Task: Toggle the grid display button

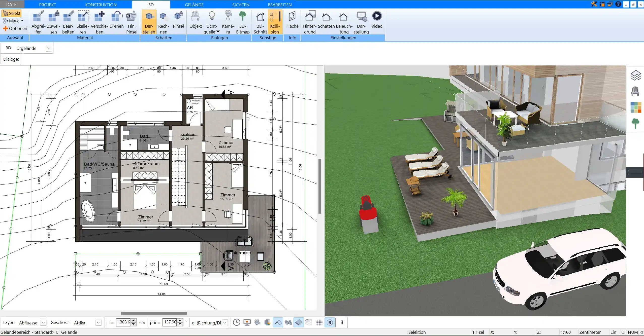Action: click(319, 322)
